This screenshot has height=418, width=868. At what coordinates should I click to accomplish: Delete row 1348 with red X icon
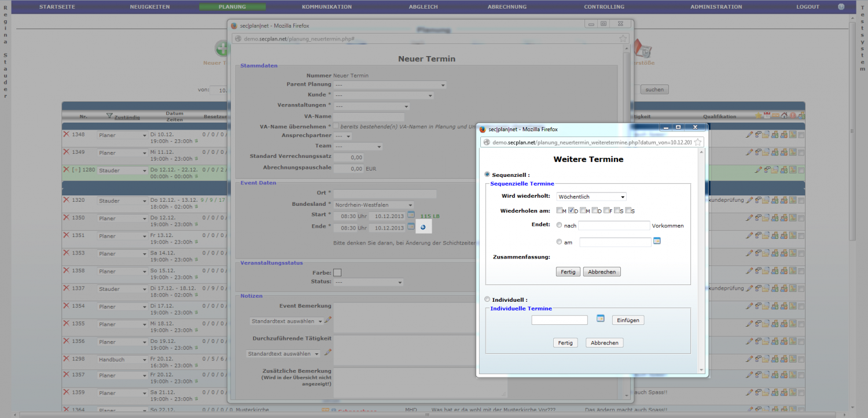click(x=66, y=134)
